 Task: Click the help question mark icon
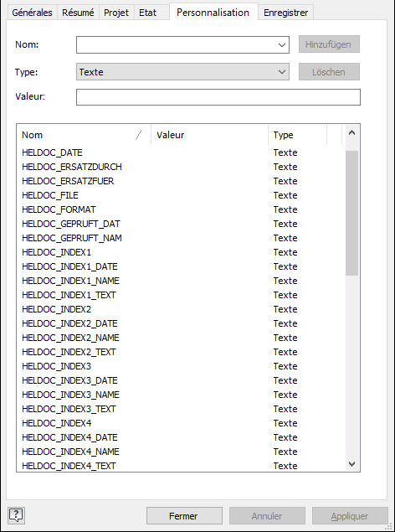click(x=16, y=515)
